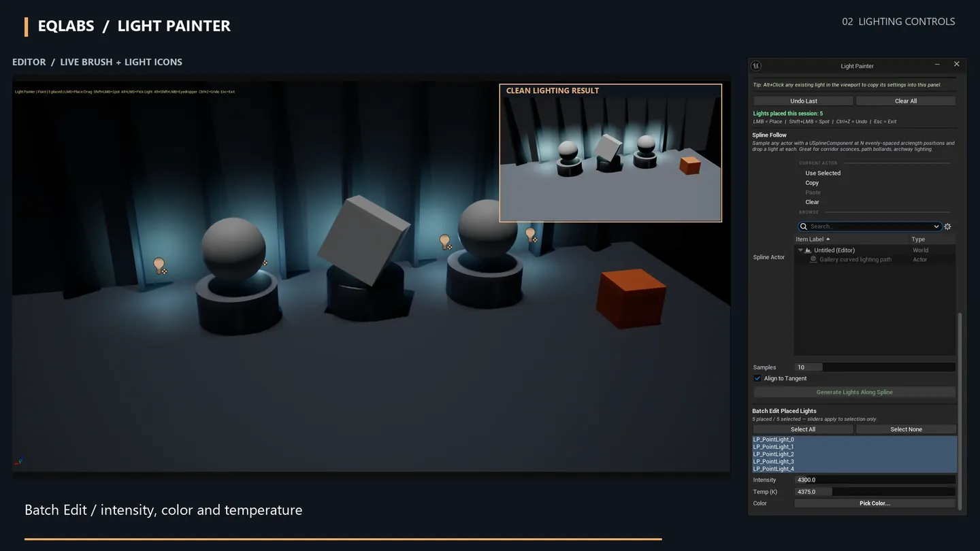Click the Intensity slider showing 4300.0
980x551 pixels.
pos(875,480)
